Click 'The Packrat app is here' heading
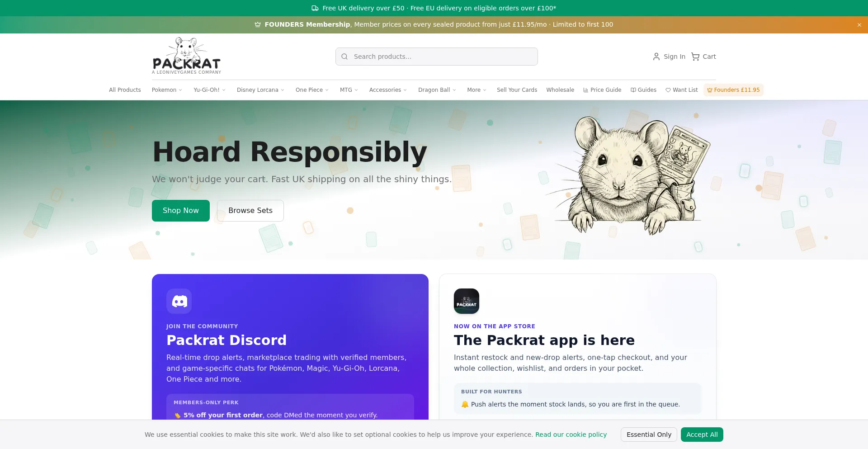 pos(544,340)
